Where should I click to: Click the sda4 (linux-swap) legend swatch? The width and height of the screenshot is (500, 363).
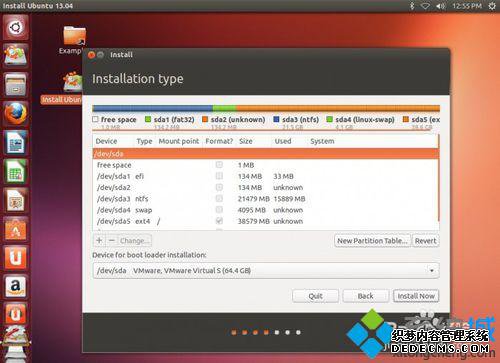click(330, 119)
